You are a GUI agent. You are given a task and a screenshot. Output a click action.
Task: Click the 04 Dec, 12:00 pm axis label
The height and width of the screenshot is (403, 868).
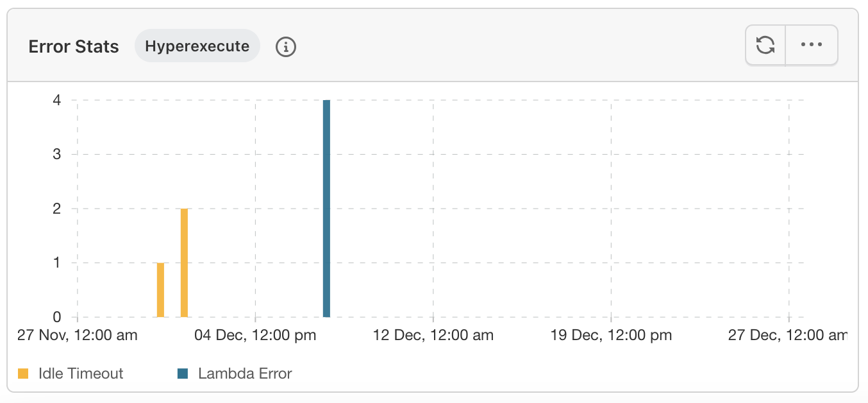[255, 335]
